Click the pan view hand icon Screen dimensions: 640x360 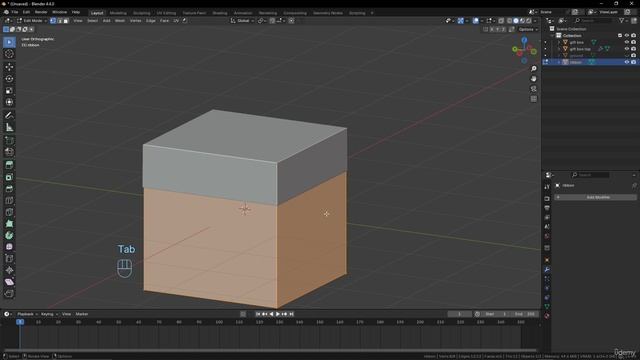(533, 78)
